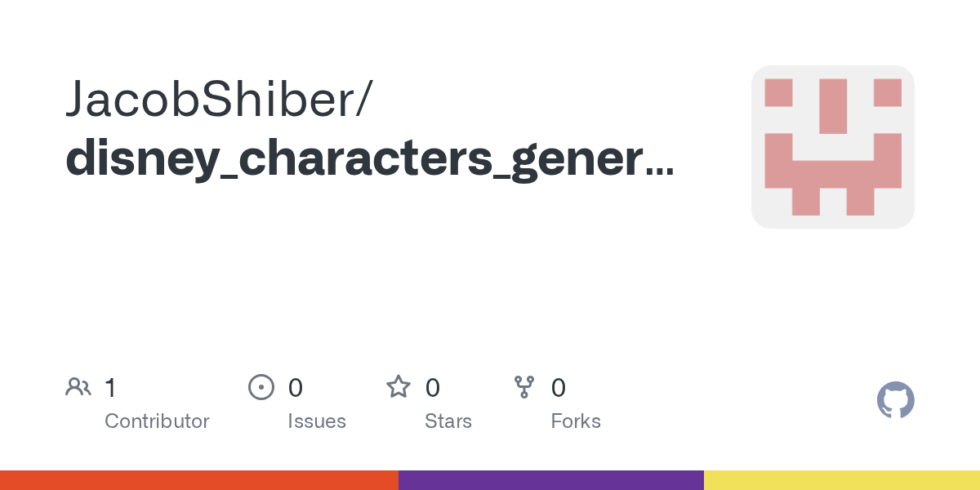Click the Stars label

tap(448, 421)
